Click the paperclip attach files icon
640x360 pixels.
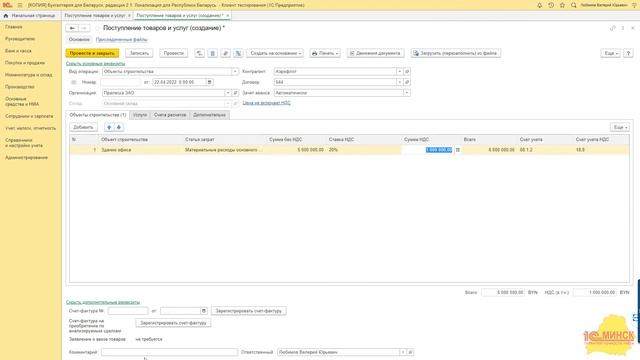tap(225, 53)
